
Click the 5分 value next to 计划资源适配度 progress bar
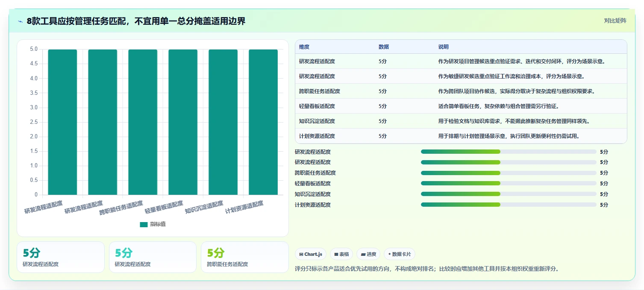tap(604, 205)
